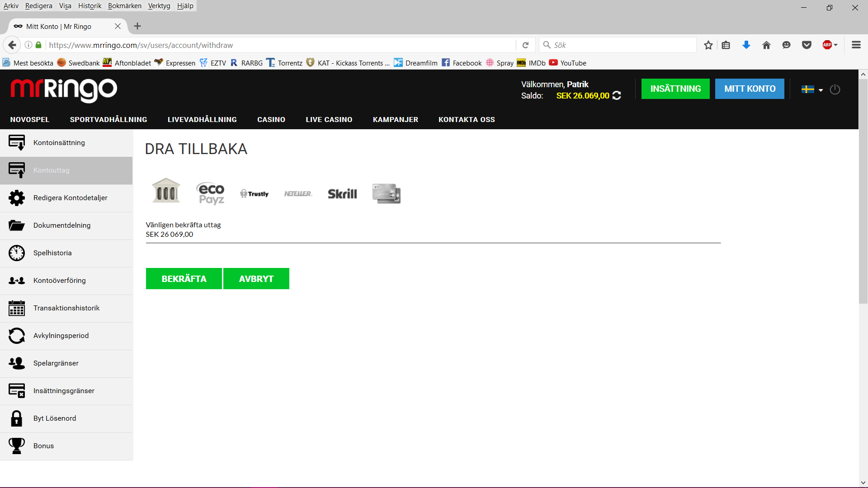Open the YouTube bookmark
Image resolution: width=868 pixels, height=488 pixels.
(x=568, y=63)
